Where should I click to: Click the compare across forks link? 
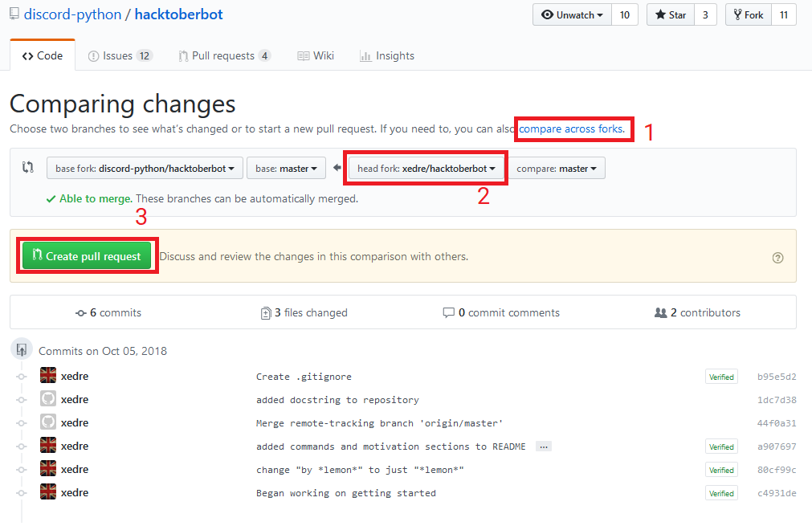[572, 129]
